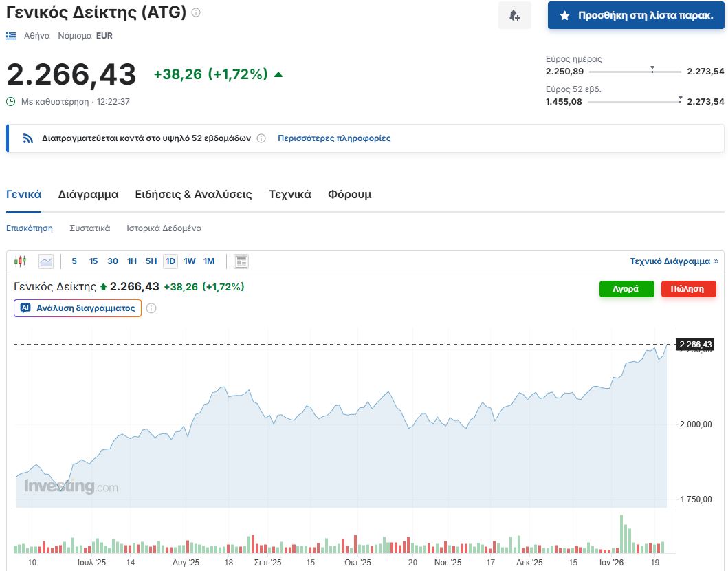Click info icon beside 52-week high notice
The width and height of the screenshot is (728, 571).
[x=261, y=138]
